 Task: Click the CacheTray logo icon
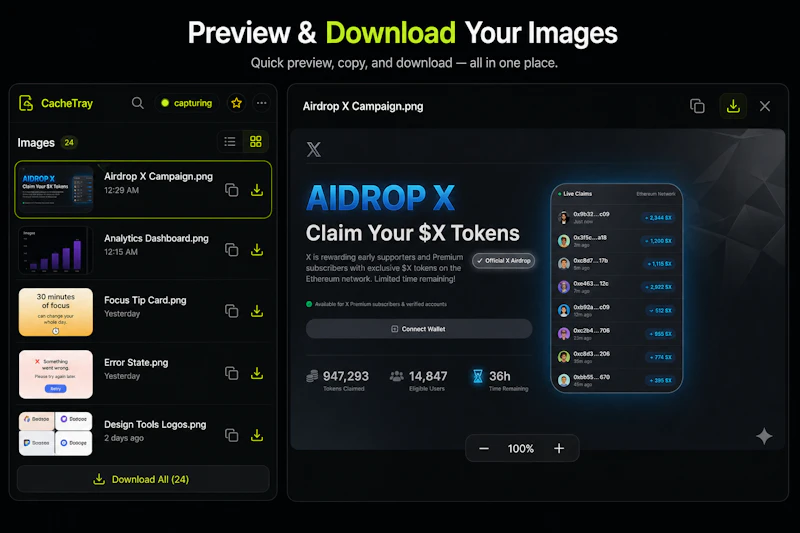pos(26,103)
